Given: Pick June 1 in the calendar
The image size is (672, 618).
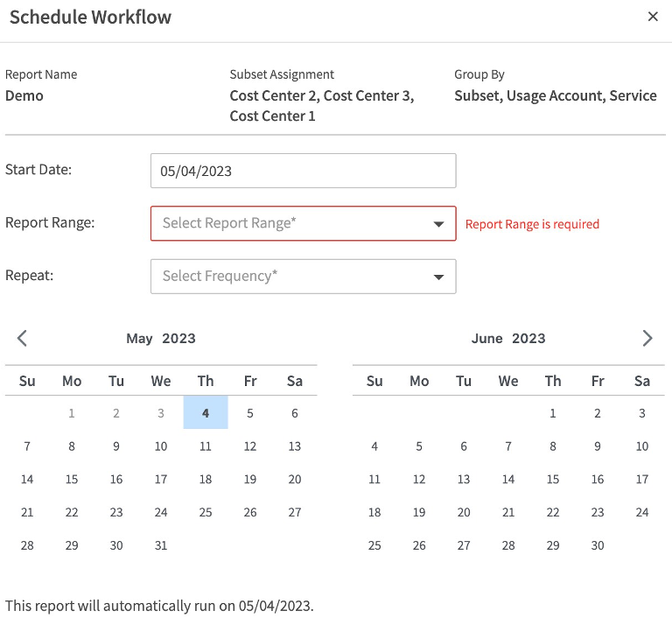Looking at the screenshot, I should click(553, 413).
